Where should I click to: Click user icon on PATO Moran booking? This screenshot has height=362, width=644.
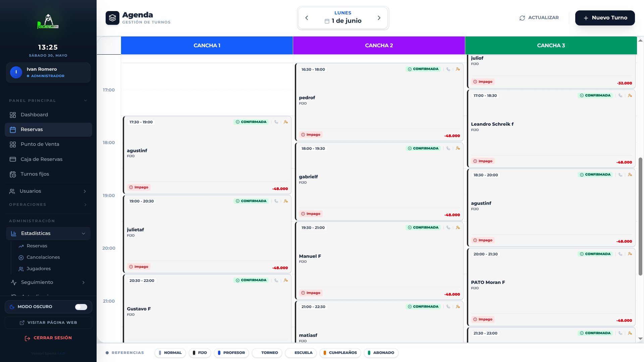(630, 254)
